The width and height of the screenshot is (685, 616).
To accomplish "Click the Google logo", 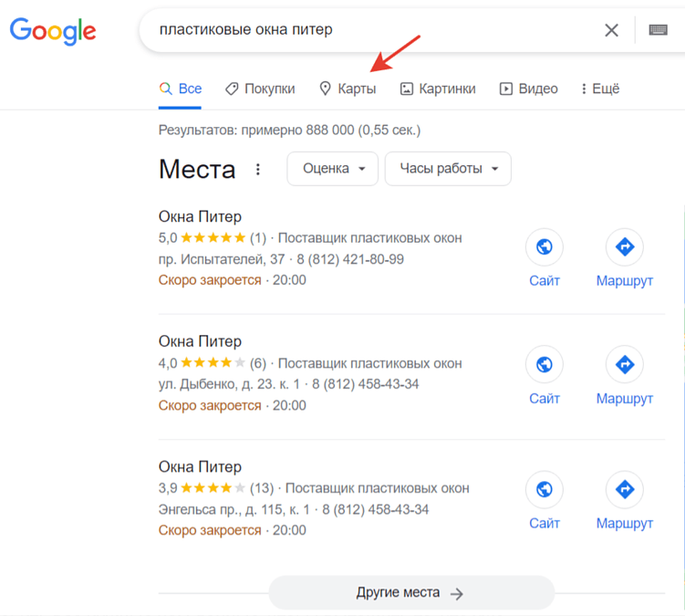I will click(53, 31).
